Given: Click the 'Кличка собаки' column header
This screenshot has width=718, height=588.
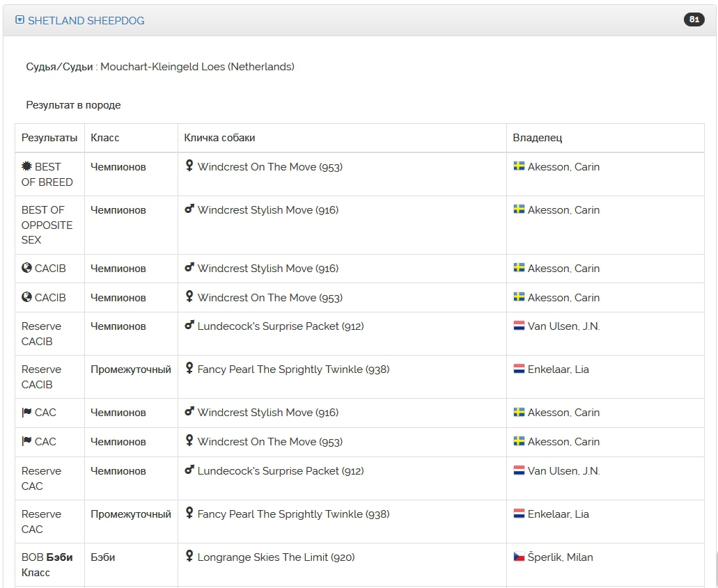Looking at the screenshot, I should coord(219,138).
